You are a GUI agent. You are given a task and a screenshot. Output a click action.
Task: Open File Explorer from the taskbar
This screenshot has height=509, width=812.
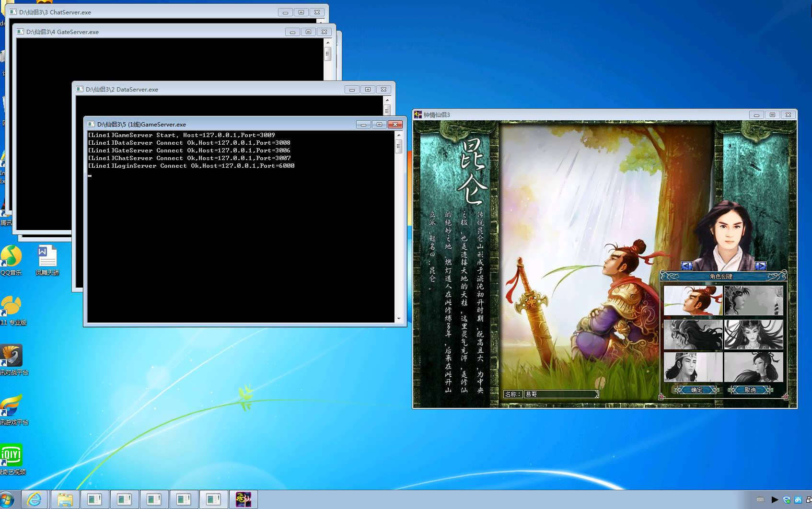pos(65,499)
